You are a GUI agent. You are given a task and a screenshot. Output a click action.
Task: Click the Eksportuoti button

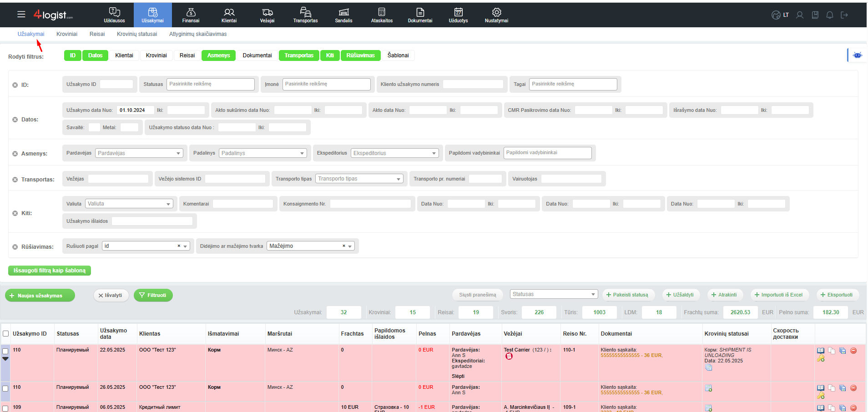click(x=838, y=295)
